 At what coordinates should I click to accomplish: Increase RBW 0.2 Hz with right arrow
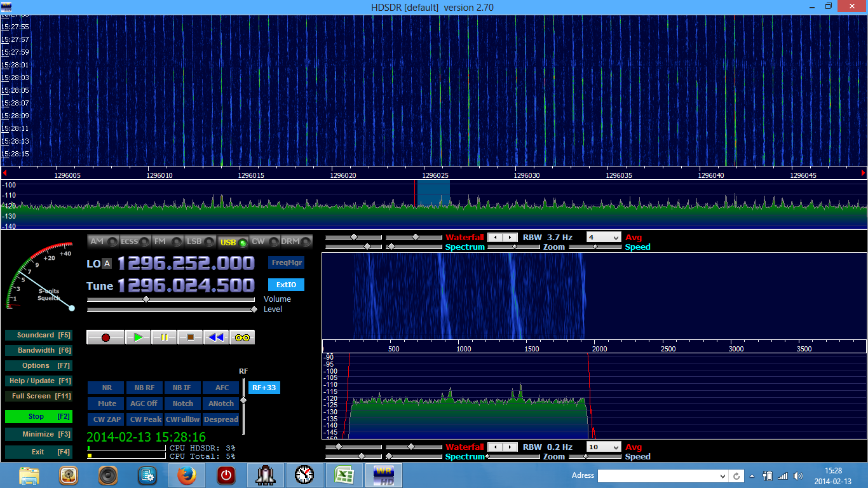click(x=510, y=447)
